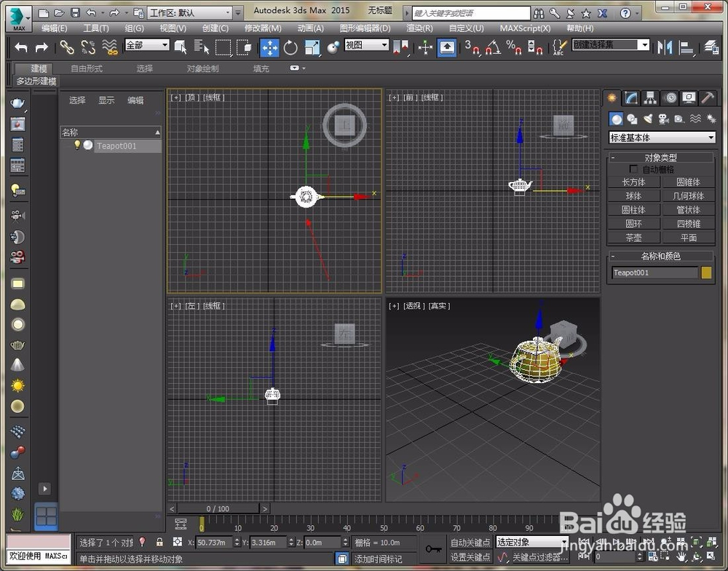
Task: Open the 视图 reference coordinate dropdown
Action: coord(367,45)
